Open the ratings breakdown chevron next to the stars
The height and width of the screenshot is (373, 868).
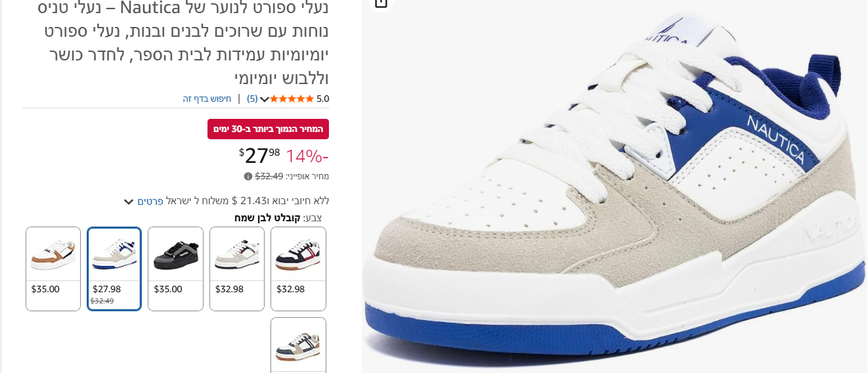tap(265, 99)
